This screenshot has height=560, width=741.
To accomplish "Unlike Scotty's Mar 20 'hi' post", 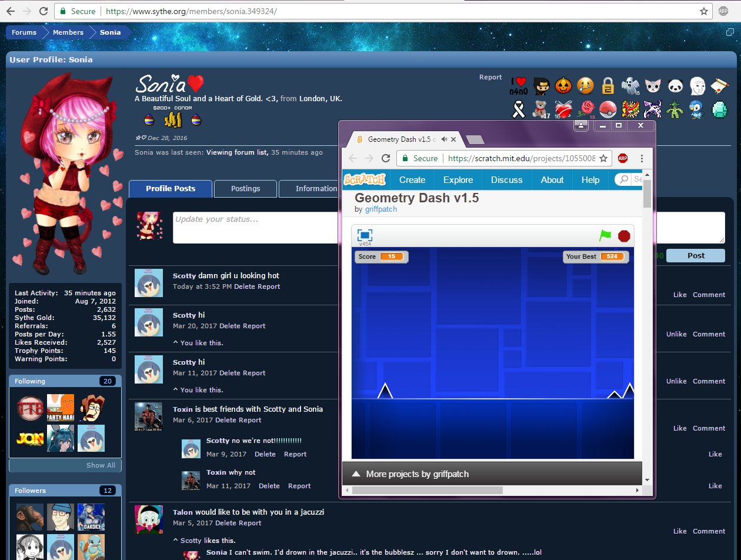I will coord(676,334).
